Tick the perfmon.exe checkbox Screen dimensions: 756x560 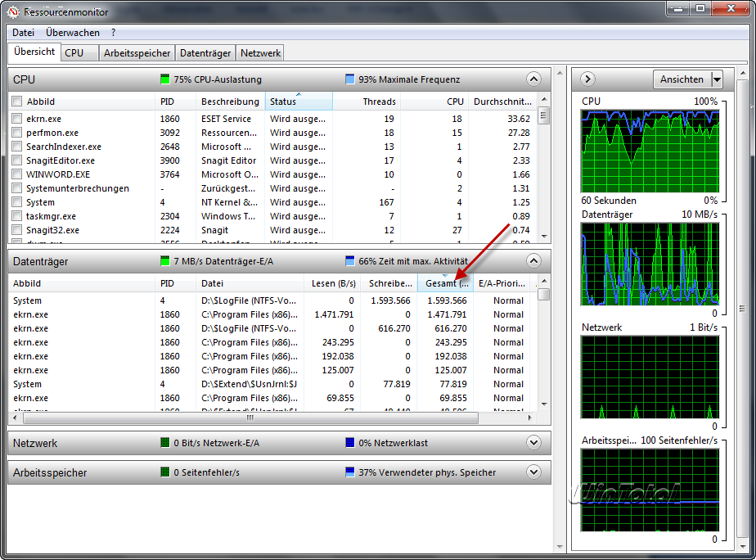click(x=17, y=133)
